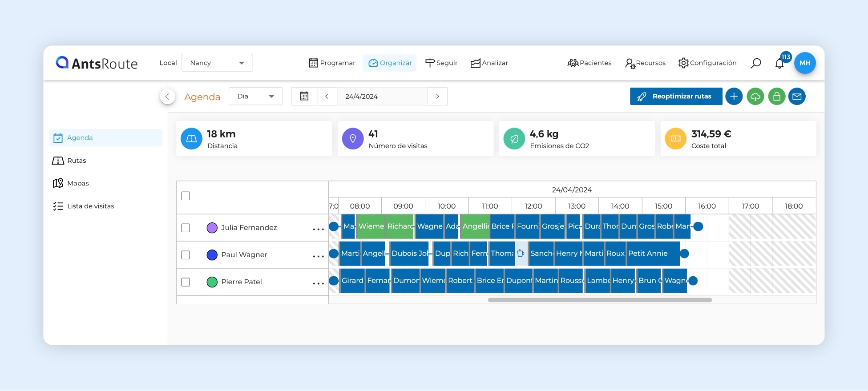Collapse the left sidebar with chevron
The width and height of the screenshot is (868, 391).
(x=167, y=97)
